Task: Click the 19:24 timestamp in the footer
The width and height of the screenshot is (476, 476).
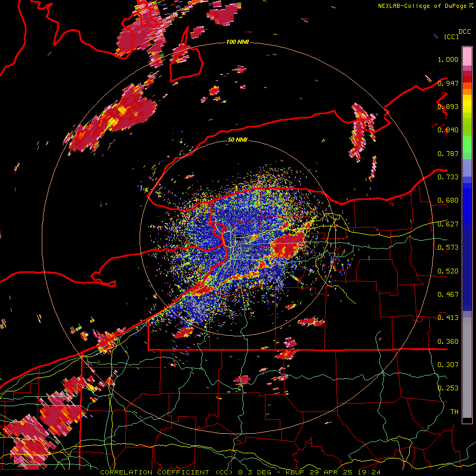Action: [x=370, y=472]
